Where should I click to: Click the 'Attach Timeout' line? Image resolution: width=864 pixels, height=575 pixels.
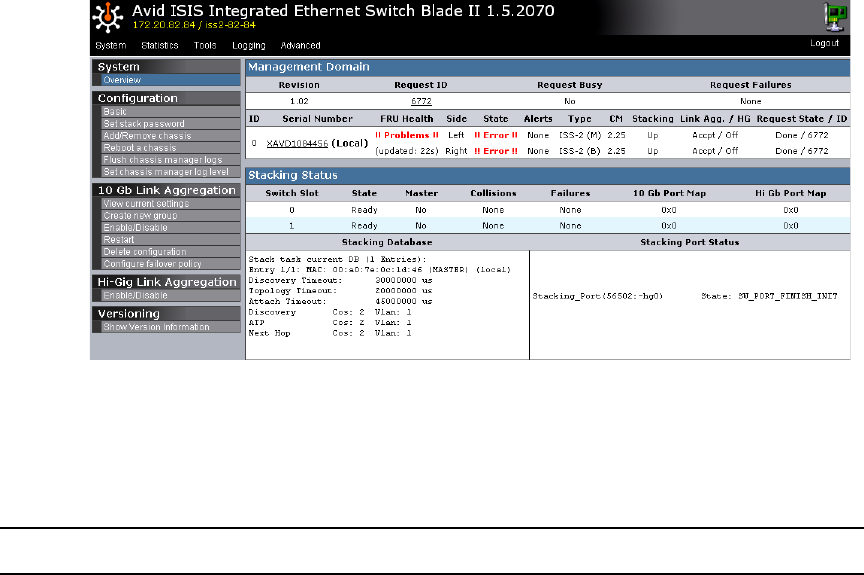341,301
